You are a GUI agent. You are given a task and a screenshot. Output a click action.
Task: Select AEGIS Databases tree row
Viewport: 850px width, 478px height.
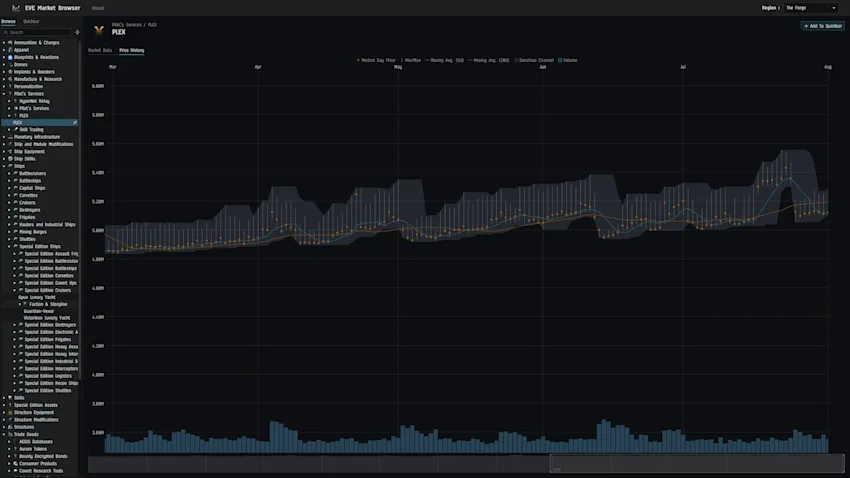click(36, 442)
